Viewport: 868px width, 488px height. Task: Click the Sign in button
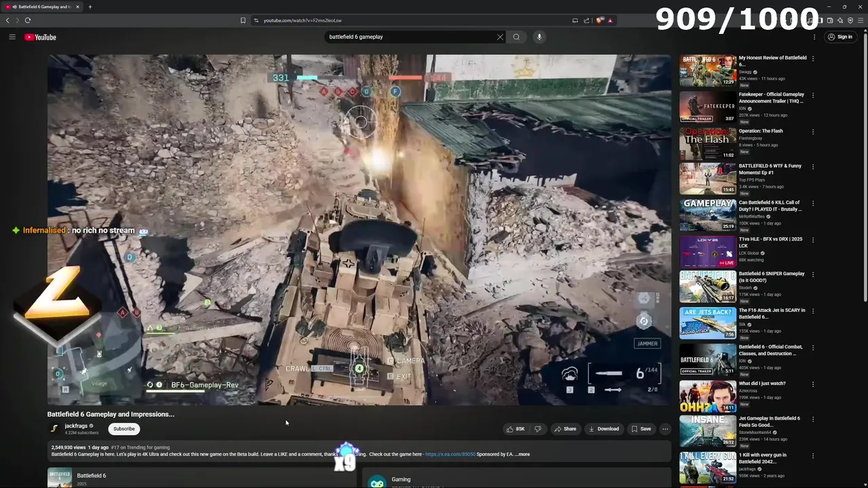[x=840, y=37]
